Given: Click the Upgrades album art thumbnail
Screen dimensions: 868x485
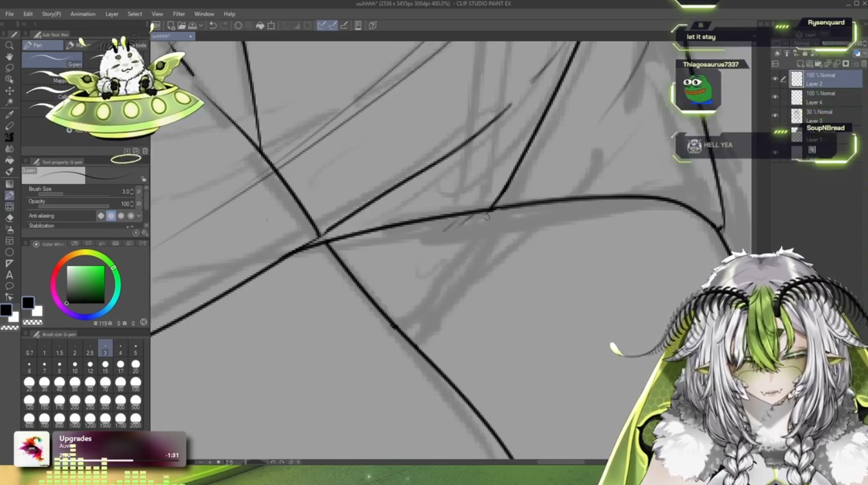Looking at the screenshot, I should pyautogui.click(x=32, y=449).
